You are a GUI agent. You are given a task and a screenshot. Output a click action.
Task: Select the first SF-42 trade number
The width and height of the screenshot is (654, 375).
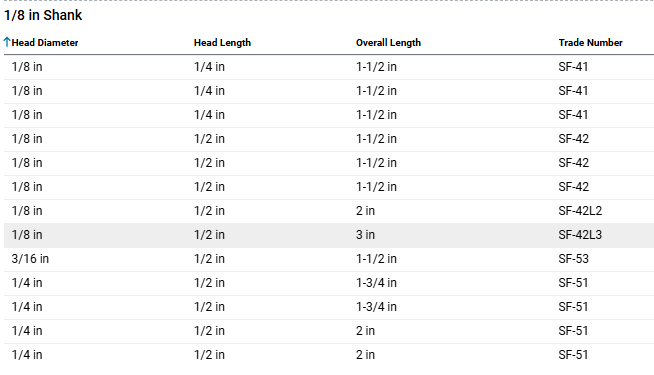[574, 139]
